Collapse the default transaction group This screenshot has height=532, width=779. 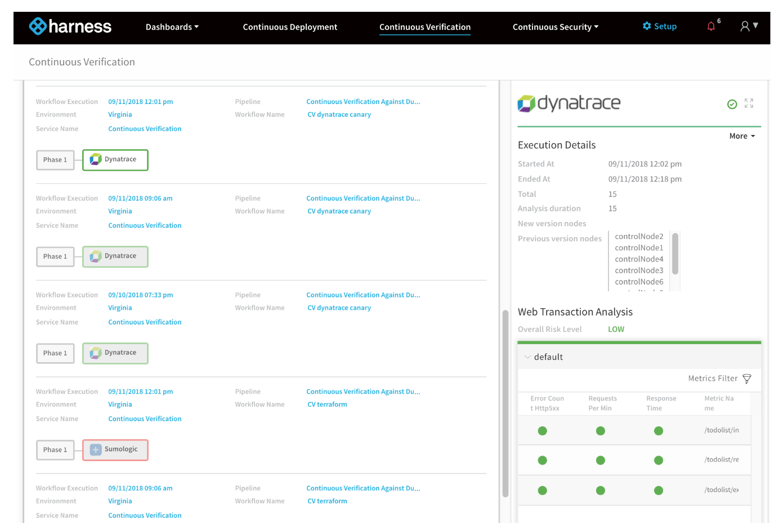(527, 357)
